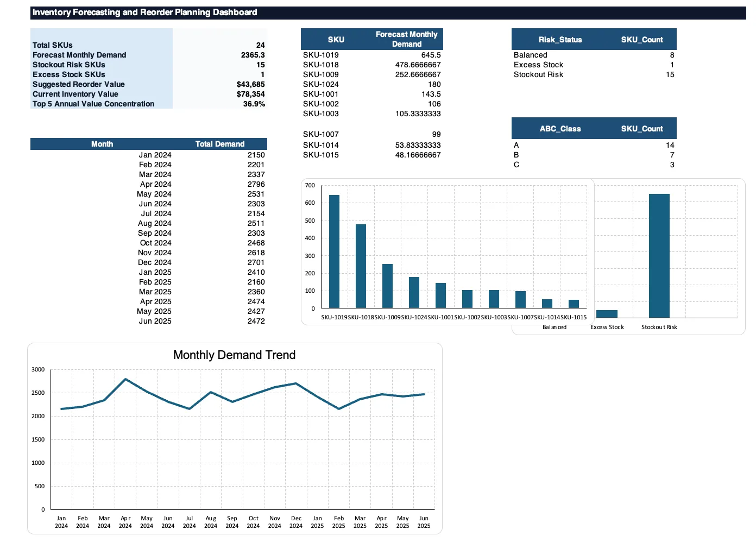This screenshot has width=756, height=542.
Task: Select the 700 y-axis label in SKU chart
Action: pos(310,185)
